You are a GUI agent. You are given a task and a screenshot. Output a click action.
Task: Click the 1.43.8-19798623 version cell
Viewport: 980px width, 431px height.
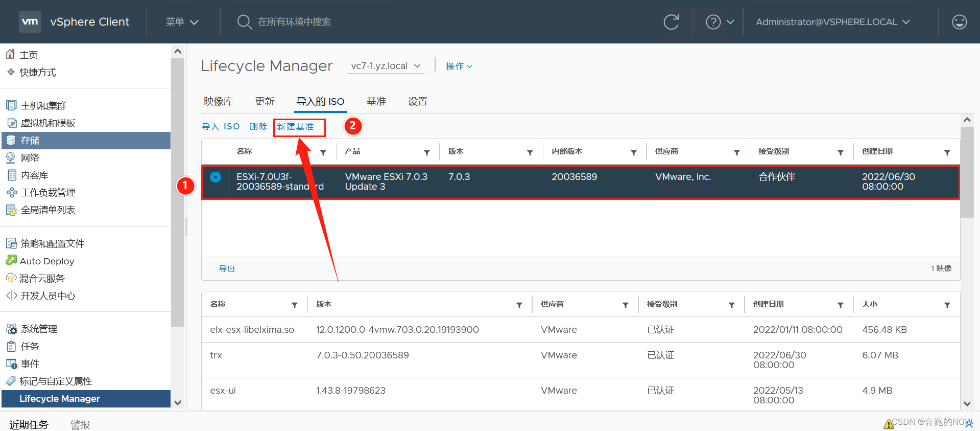click(351, 391)
